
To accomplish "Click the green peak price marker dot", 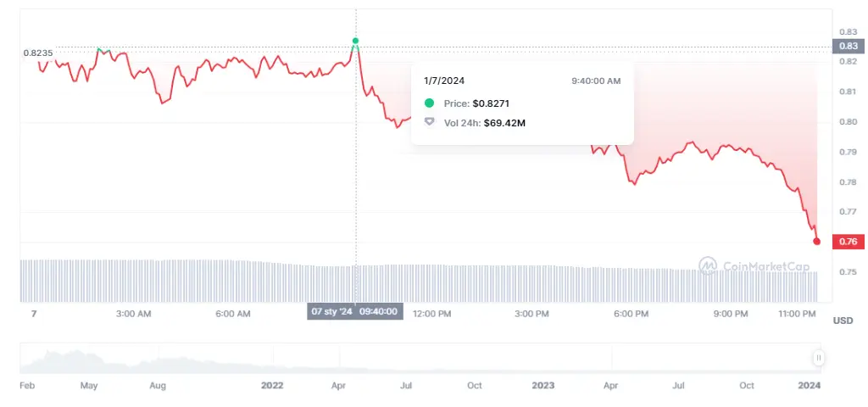I will pyautogui.click(x=356, y=41).
